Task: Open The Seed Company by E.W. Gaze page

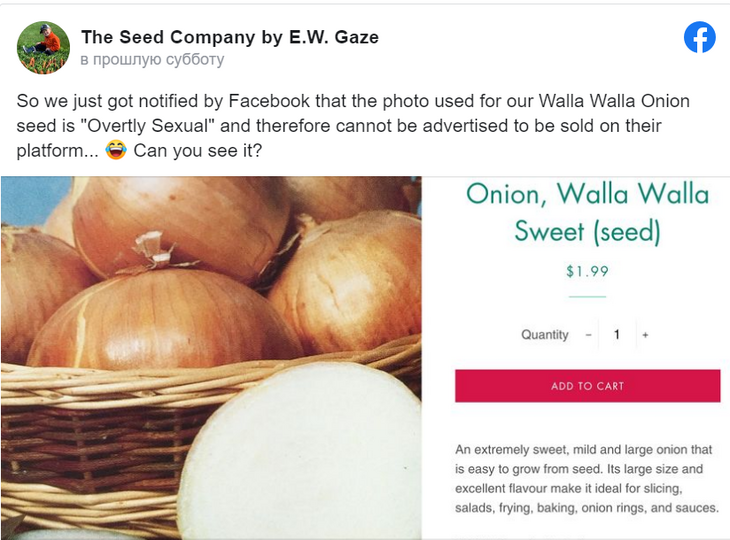Action: [229, 37]
